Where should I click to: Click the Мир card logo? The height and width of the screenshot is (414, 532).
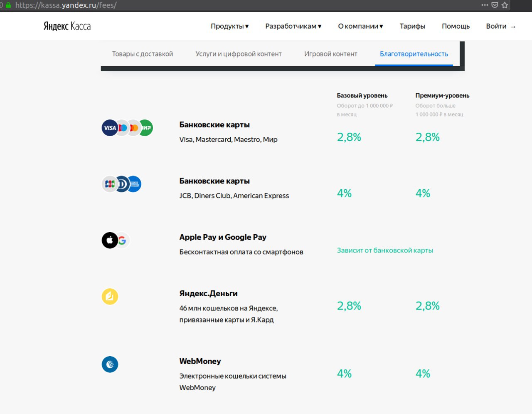(146, 128)
